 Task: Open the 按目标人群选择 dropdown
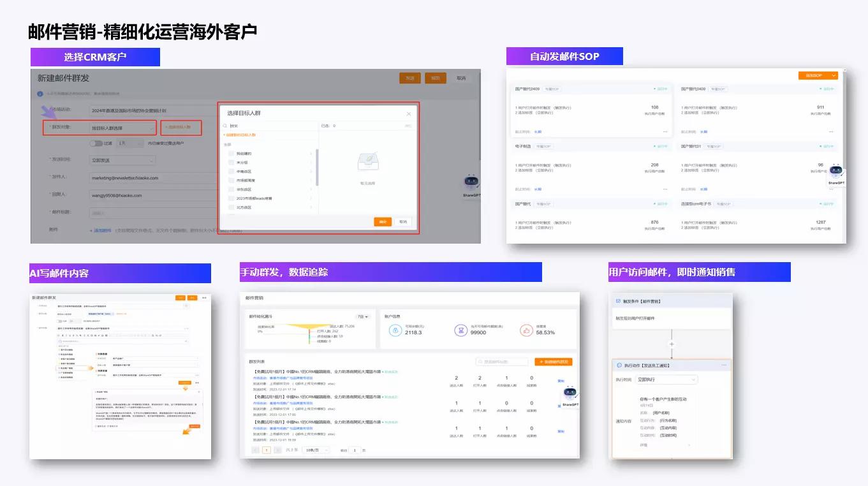[x=122, y=128]
